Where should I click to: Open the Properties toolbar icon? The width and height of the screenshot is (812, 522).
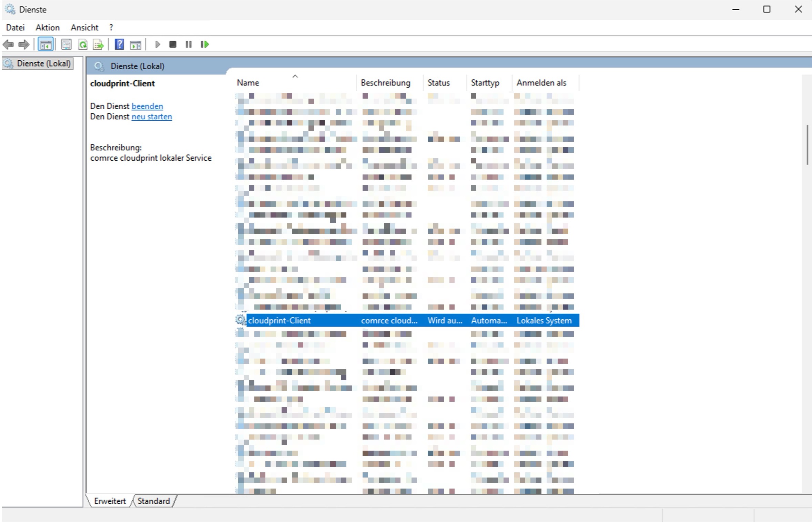tap(66, 44)
